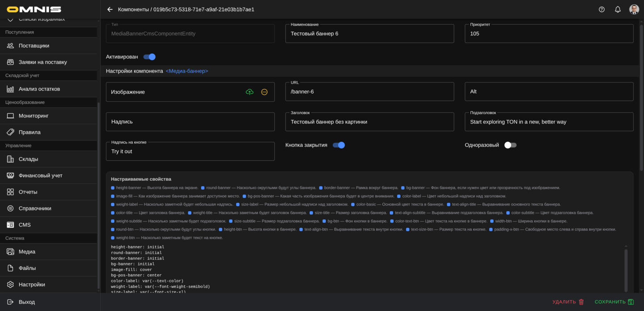Screen dimensions: 644x311
Task: Open the CMS menu section
Action: click(25, 225)
